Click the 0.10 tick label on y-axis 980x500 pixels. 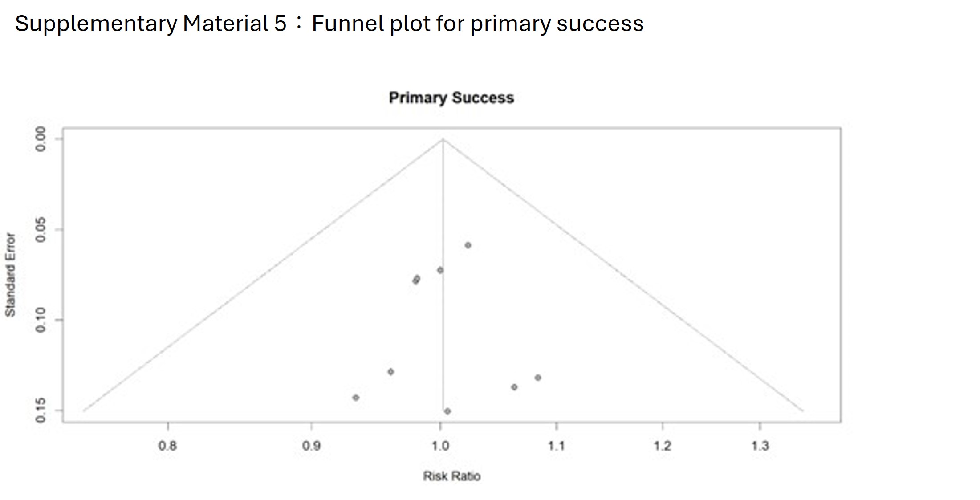(41, 320)
